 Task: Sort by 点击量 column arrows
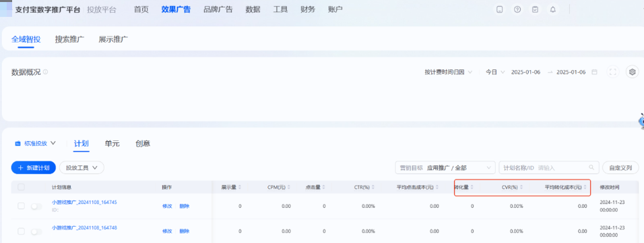323,188
